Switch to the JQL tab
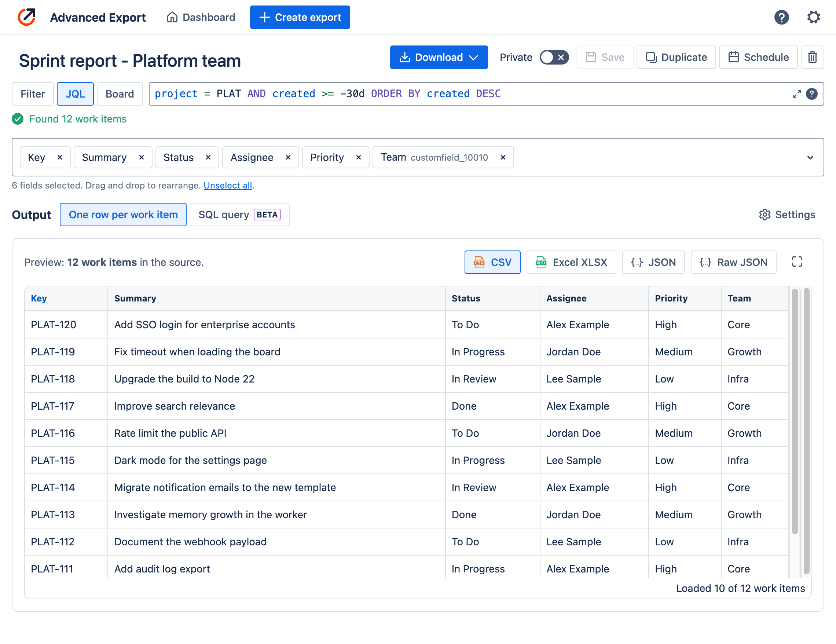 (75, 94)
